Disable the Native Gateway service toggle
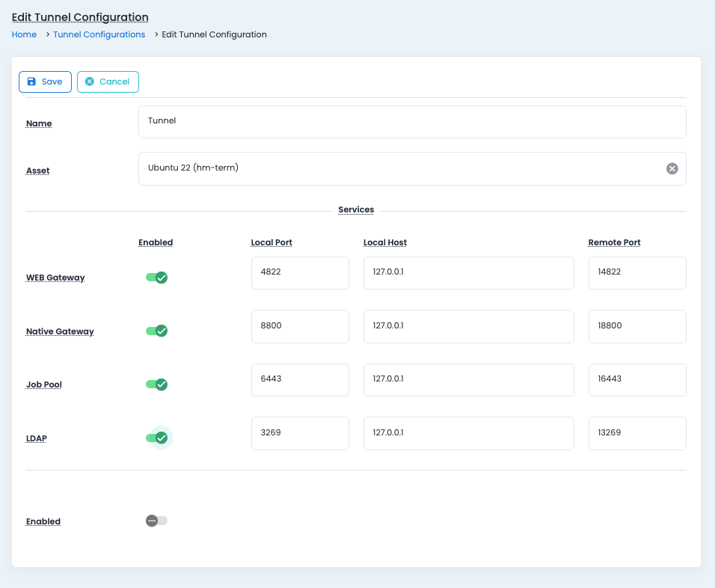This screenshot has width=715, height=588. (x=156, y=331)
